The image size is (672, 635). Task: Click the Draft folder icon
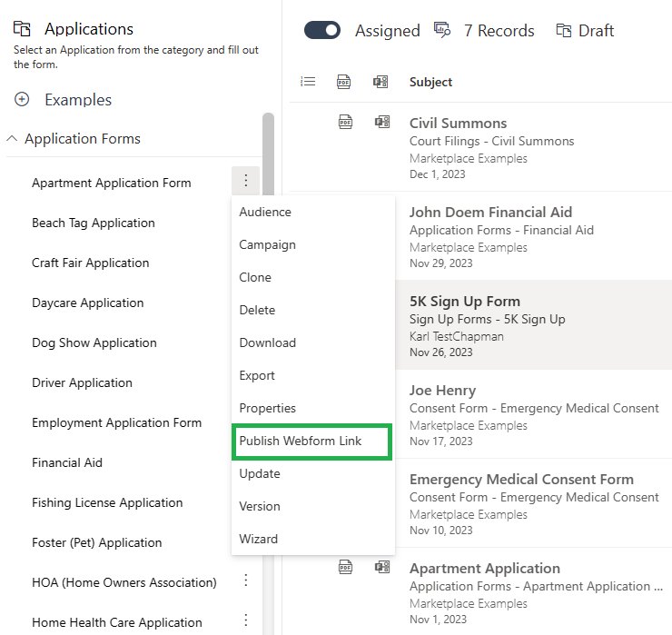pos(564,31)
